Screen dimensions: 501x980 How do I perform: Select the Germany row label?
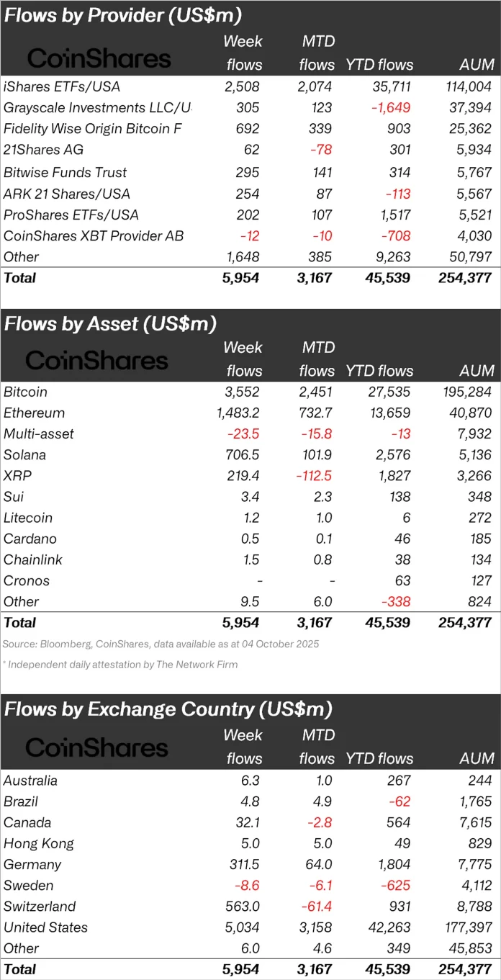pyautogui.click(x=32, y=865)
